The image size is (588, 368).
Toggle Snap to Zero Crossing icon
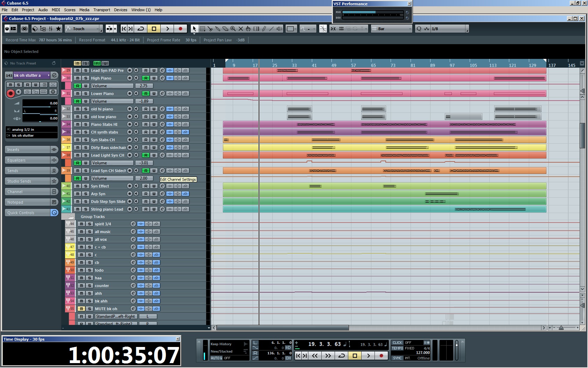click(x=323, y=29)
